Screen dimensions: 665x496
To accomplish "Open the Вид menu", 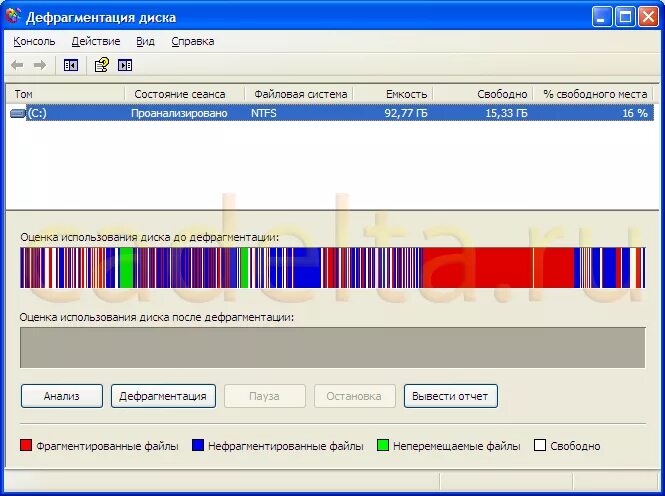I will pos(145,42).
